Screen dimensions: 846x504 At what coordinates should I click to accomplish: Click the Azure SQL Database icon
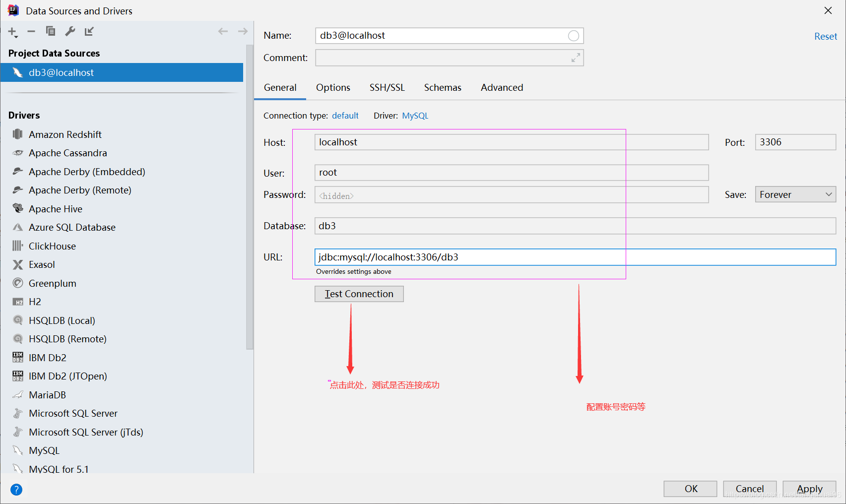(x=18, y=227)
